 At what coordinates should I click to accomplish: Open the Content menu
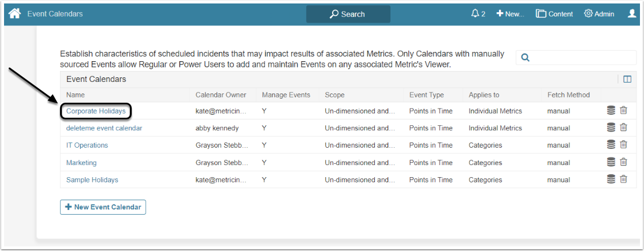click(x=554, y=14)
